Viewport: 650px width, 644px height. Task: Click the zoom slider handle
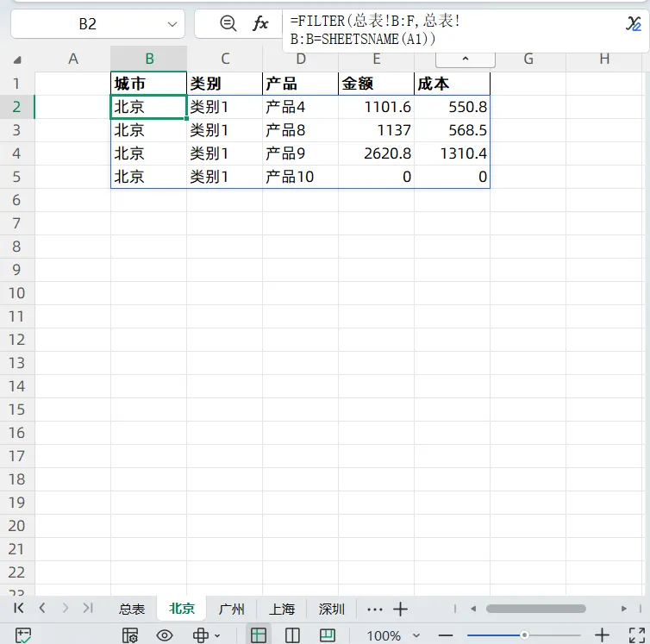click(x=524, y=635)
